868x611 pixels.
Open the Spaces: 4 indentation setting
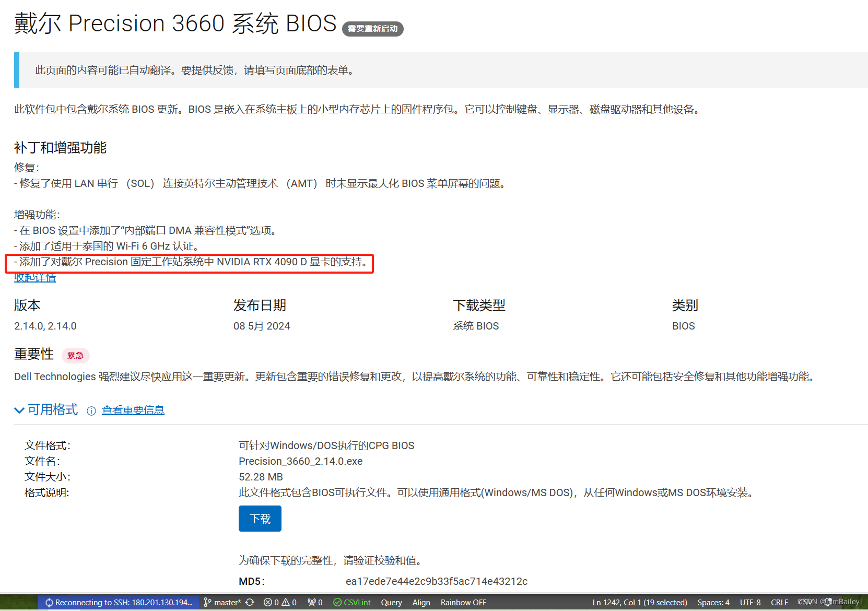(x=713, y=602)
